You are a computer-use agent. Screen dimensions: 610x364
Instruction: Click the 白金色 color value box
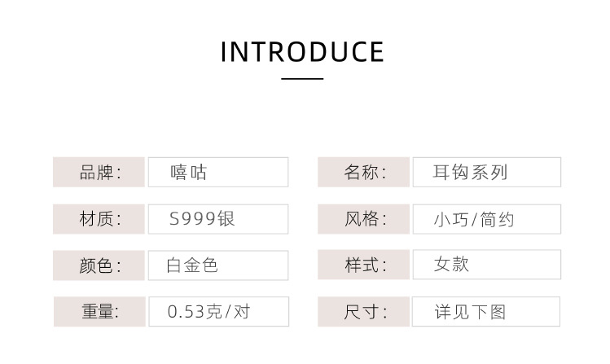217,265
